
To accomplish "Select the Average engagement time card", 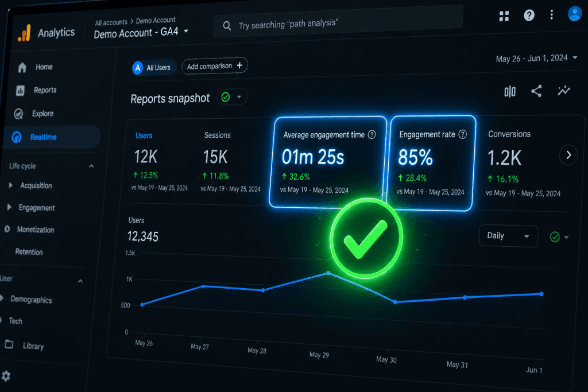I will point(328,162).
